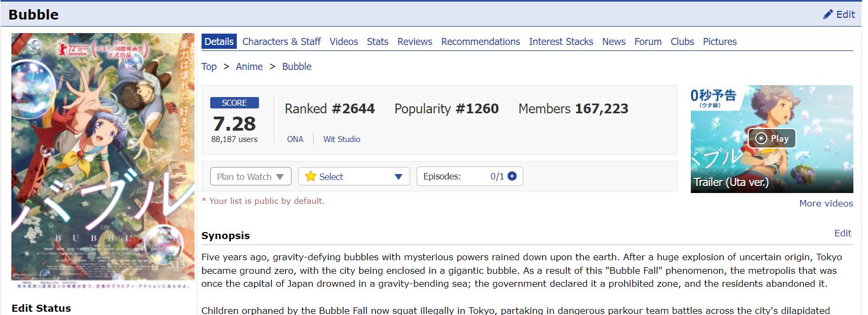
Task: Open the Plan to Watch status dropdown
Action: tap(250, 177)
